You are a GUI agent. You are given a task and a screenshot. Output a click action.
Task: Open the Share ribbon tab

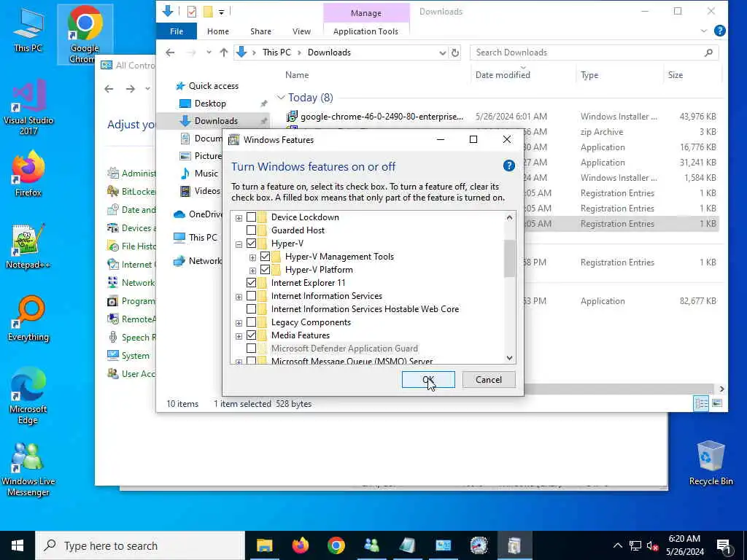[x=260, y=31]
